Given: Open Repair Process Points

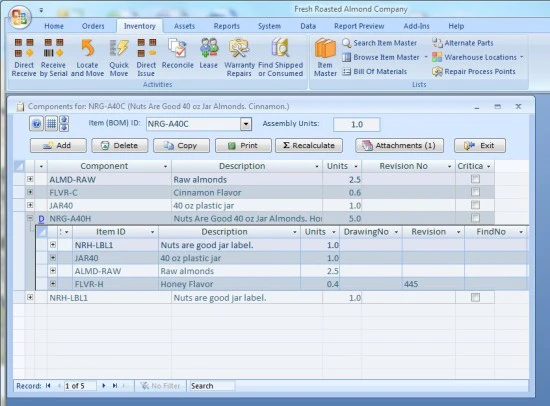Looking at the screenshot, I should point(474,72).
